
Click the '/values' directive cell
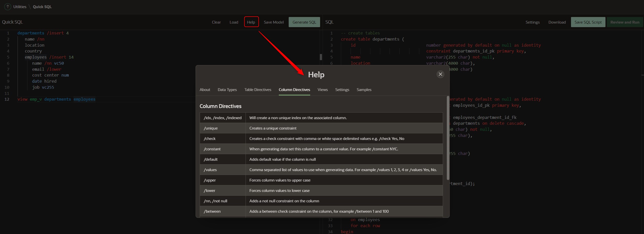223,170
